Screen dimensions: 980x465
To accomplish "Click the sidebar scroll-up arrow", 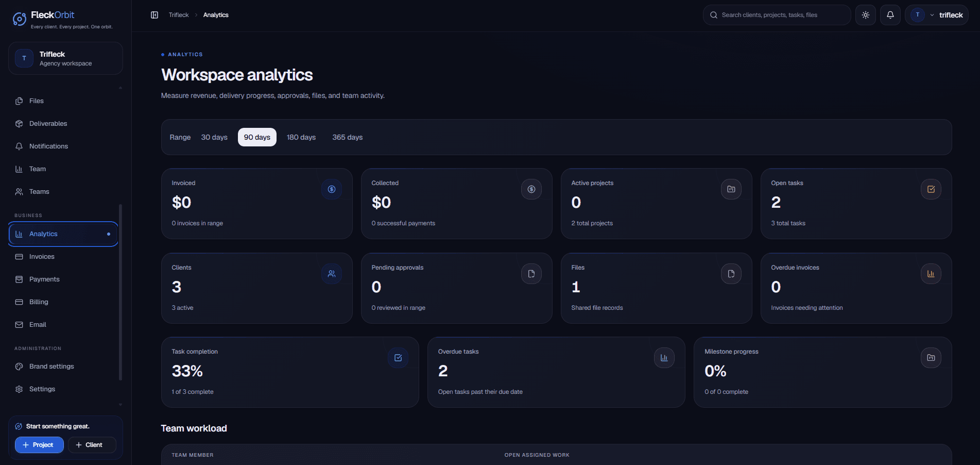I will click(x=121, y=88).
